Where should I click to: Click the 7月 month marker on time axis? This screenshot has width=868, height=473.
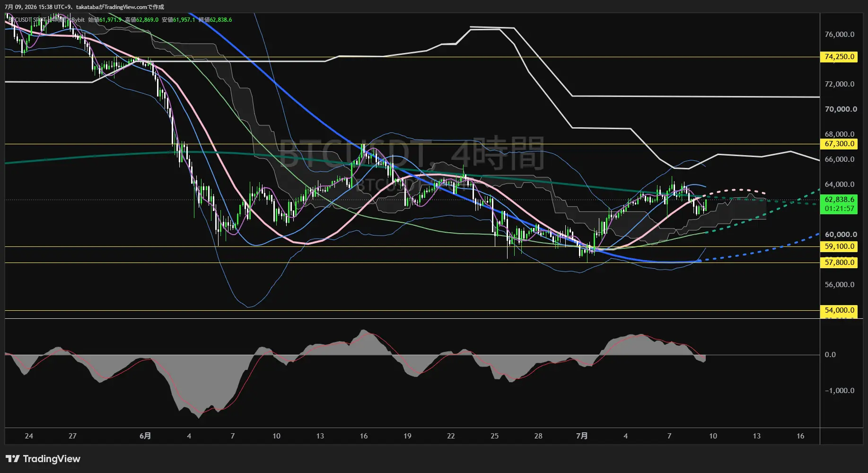point(582,436)
